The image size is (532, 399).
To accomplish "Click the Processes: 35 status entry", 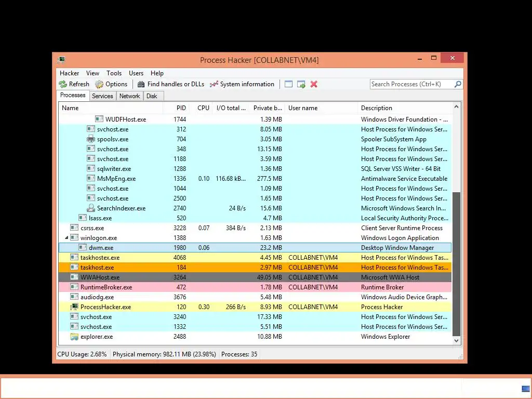I will pyautogui.click(x=239, y=354).
